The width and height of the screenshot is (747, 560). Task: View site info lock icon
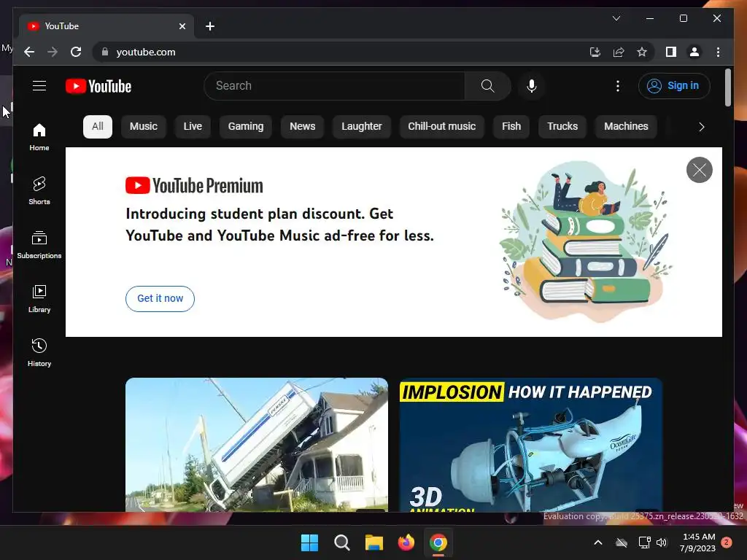(x=105, y=52)
